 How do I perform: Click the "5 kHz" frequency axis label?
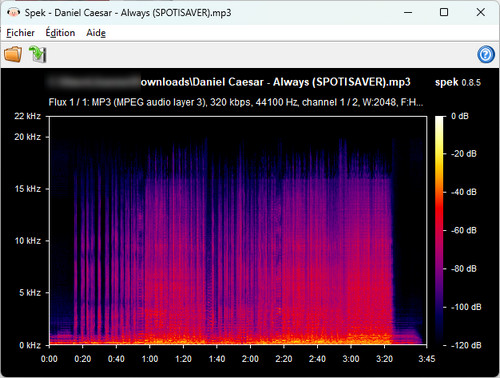coord(30,292)
